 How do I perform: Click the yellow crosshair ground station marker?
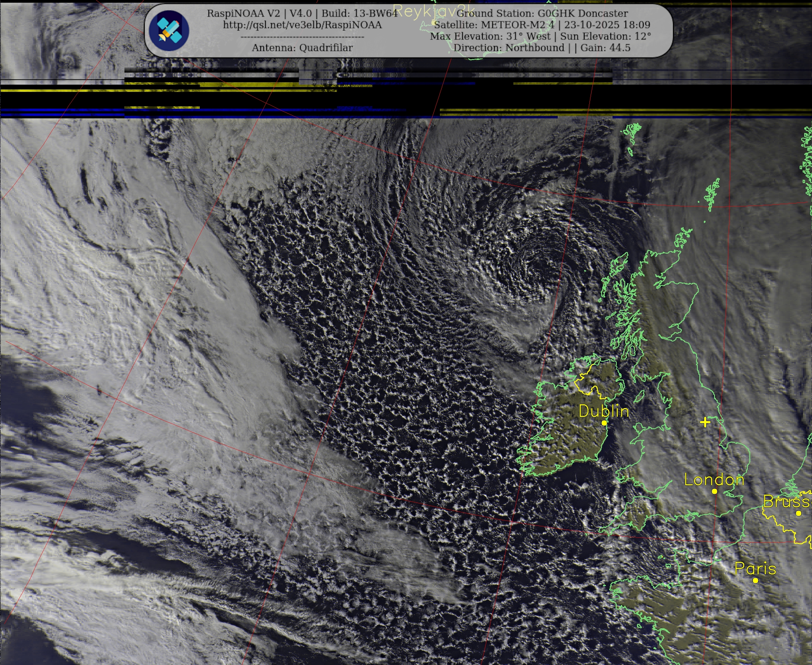point(705,423)
